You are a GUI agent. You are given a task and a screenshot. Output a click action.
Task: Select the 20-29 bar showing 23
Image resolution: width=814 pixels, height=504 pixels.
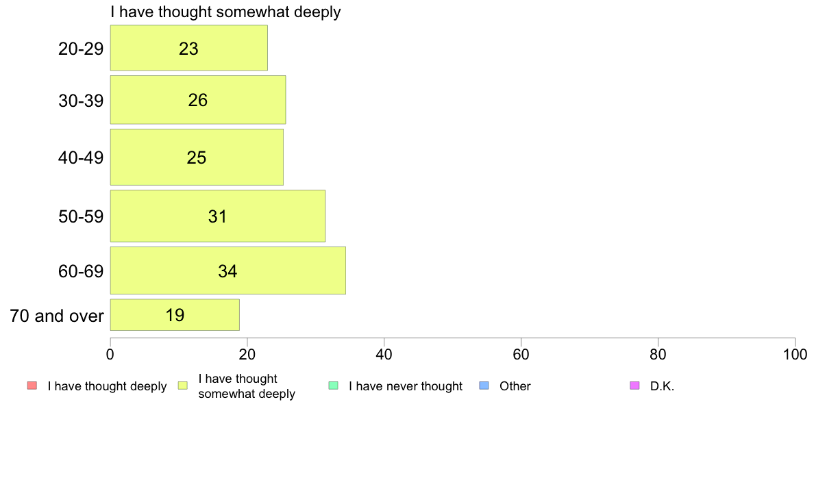pyautogui.click(x=189, y=48)
